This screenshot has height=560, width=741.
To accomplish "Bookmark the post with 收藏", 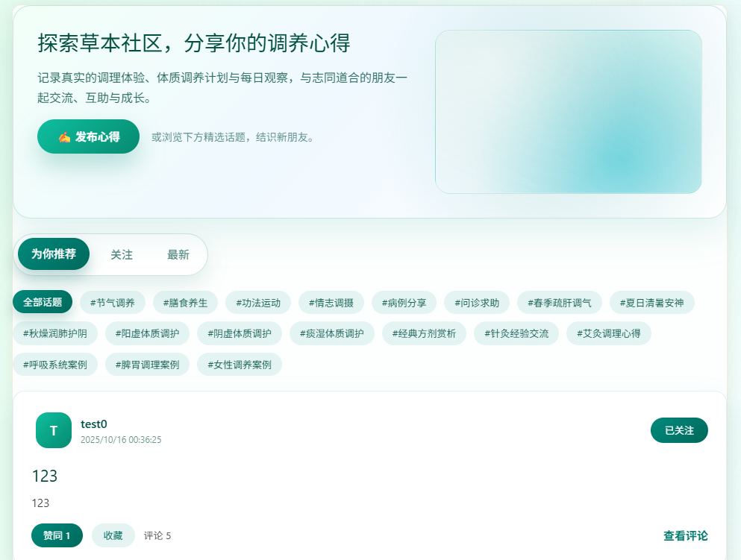I will tap(113, 535).
